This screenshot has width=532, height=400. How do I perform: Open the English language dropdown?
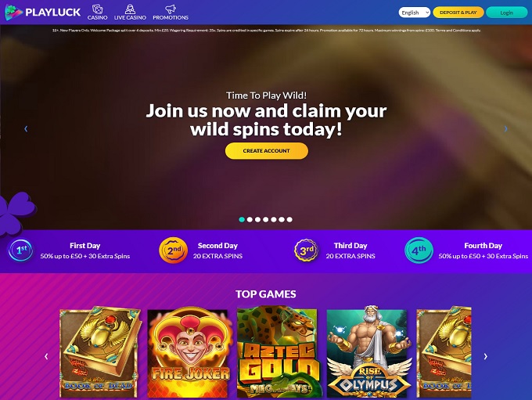click(x=415, y=13)
